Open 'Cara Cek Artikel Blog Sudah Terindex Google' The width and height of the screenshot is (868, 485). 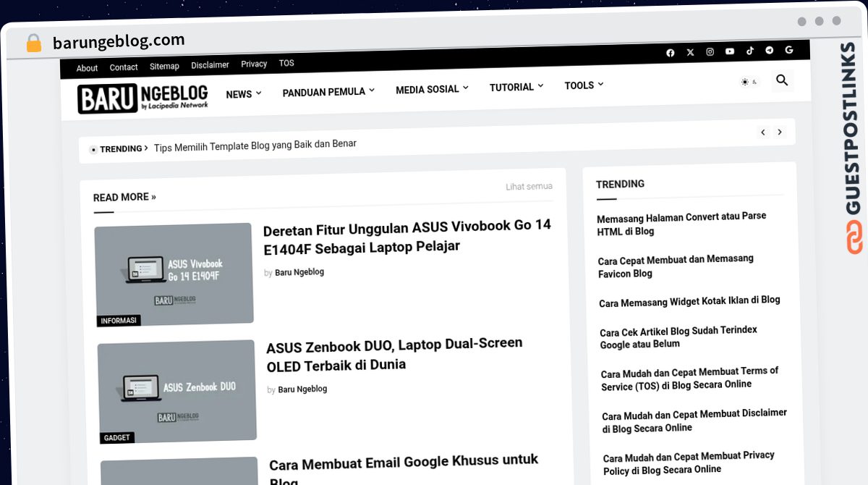tap(678, 337)
